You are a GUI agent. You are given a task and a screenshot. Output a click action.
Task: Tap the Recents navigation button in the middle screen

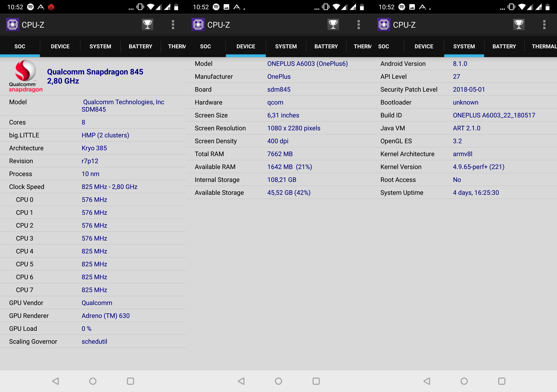pos(316,381)
